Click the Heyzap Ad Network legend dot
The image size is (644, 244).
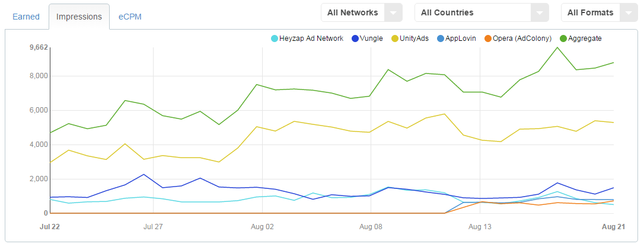coord(275,39)
